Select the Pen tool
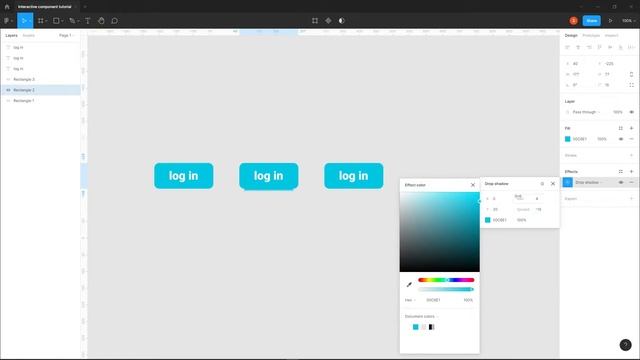Screen dimensions: 640x360 [x=72, y=20]
